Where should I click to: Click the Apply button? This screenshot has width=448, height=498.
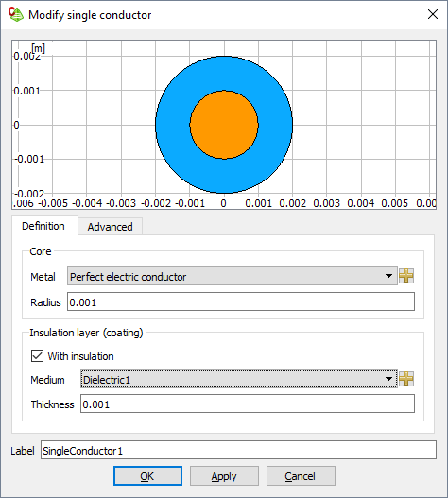tap(224, 476)
